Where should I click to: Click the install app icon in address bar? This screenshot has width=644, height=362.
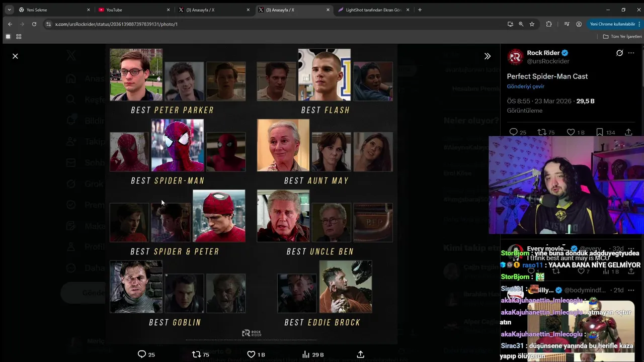[510, 24]
